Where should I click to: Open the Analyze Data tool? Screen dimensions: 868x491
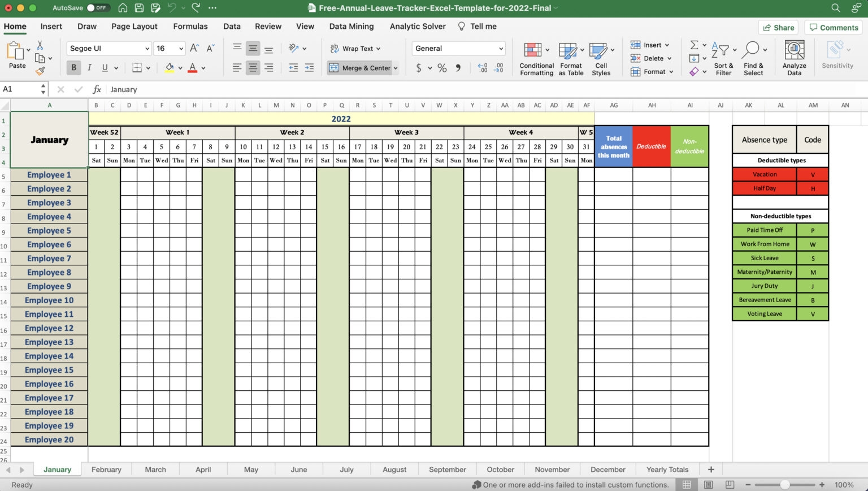[x=794, y=51]
